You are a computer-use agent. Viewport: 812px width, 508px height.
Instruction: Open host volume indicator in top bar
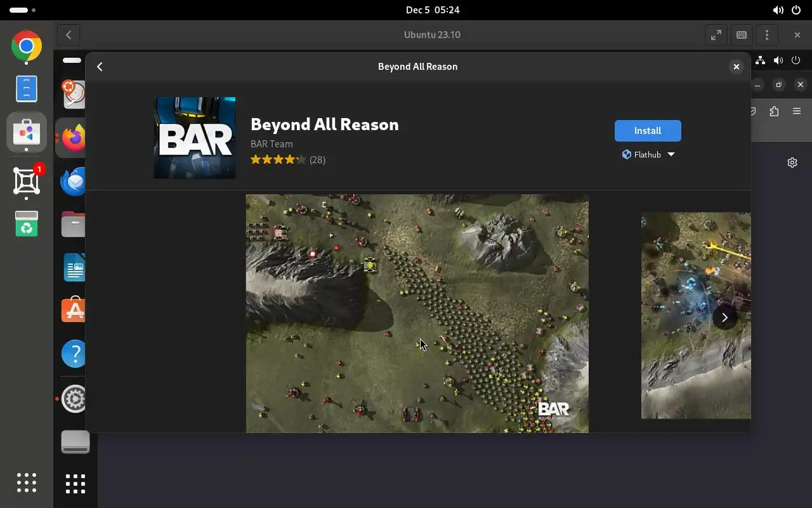[778, 10]
